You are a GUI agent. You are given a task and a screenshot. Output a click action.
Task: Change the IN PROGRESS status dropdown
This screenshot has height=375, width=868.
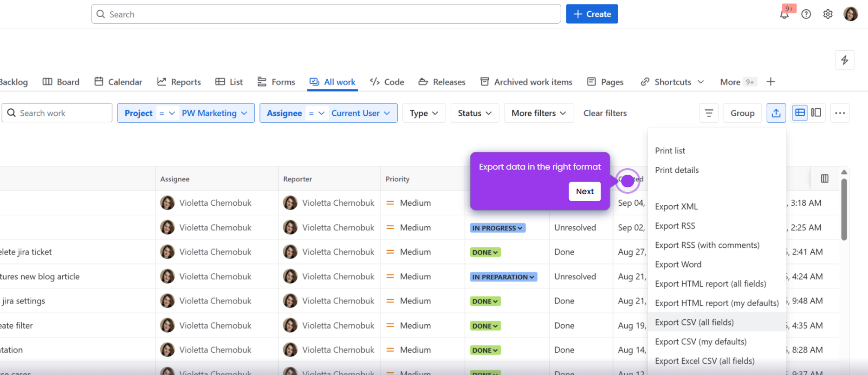coord(498,228)
